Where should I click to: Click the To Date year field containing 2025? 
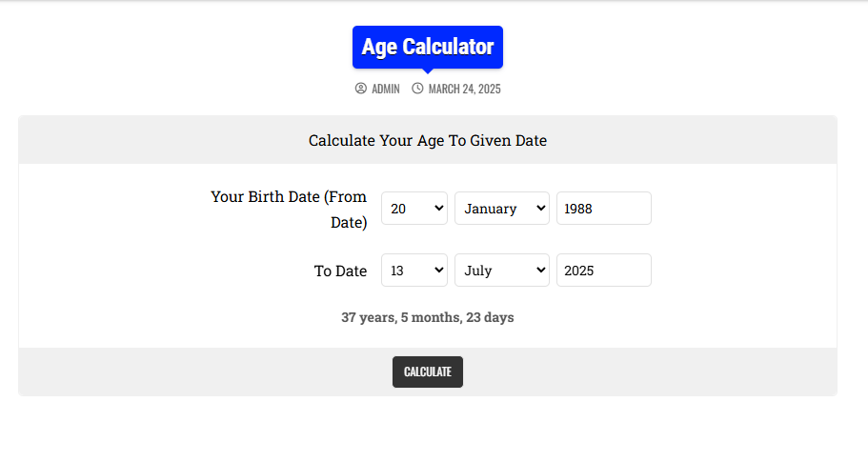click(x=604, y=270)
